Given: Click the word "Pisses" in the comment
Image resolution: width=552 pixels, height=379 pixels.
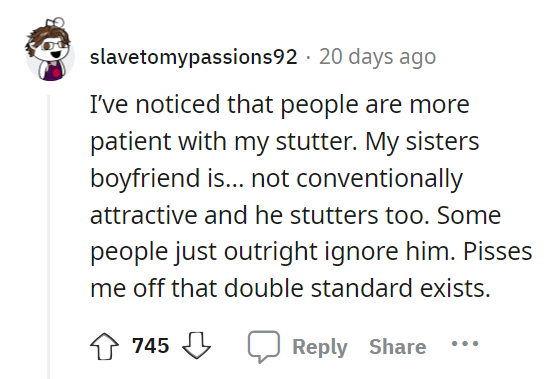Looking at the screenshot, I should (x=497, y=252).
